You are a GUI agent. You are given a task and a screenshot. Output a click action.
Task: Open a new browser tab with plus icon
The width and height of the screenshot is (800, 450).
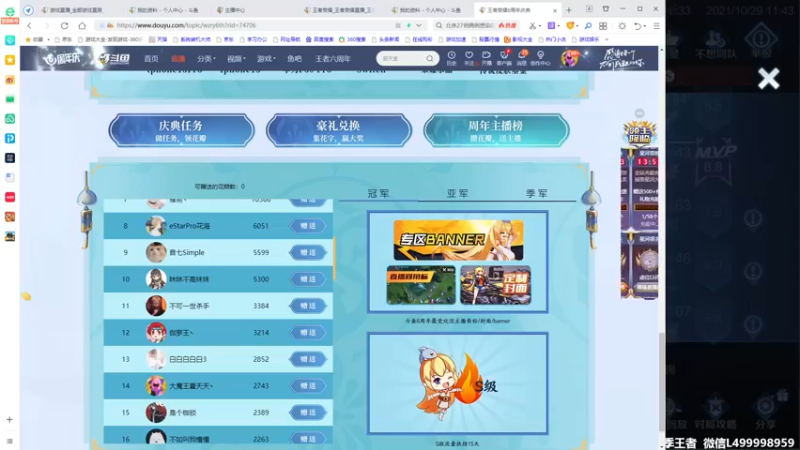point(569,10)
